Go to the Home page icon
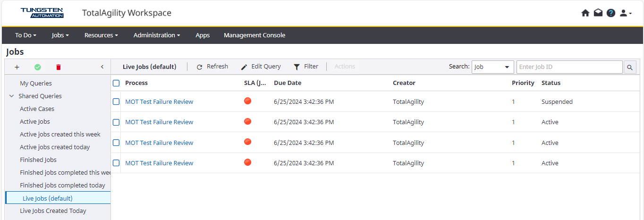The height and width of the screenshot is (220, 644). [x=585, y=13]
